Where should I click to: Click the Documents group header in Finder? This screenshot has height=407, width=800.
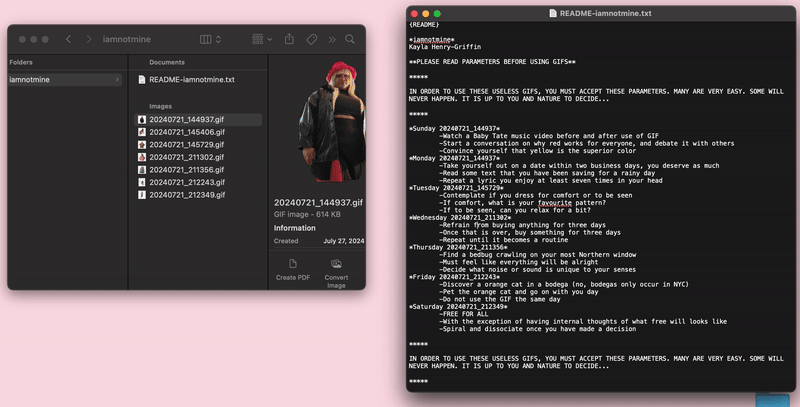167,62
